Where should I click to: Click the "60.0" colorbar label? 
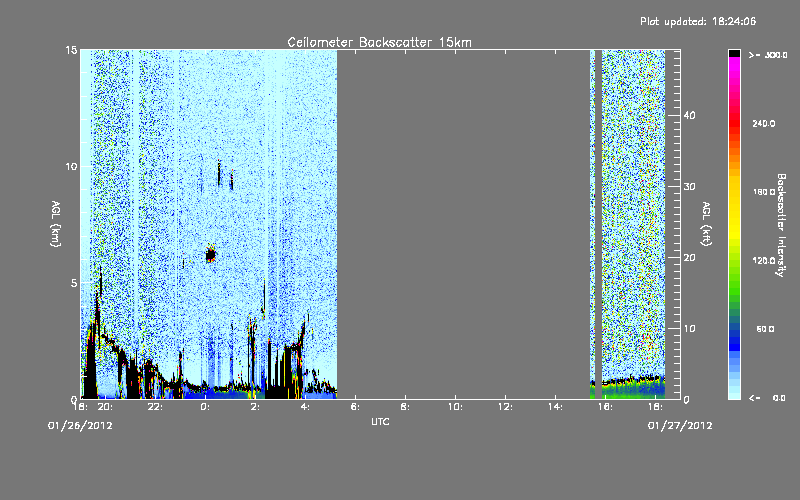point(765,329)
